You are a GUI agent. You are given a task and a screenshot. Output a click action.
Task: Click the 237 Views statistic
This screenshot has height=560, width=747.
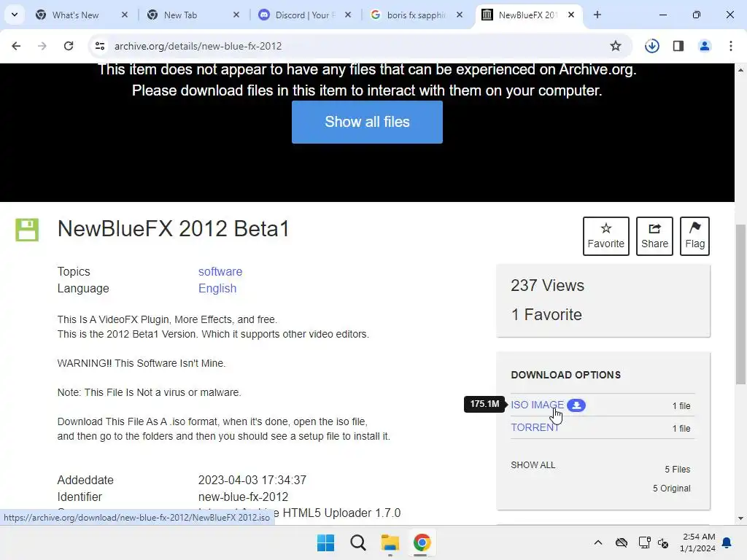click(547, 285)
